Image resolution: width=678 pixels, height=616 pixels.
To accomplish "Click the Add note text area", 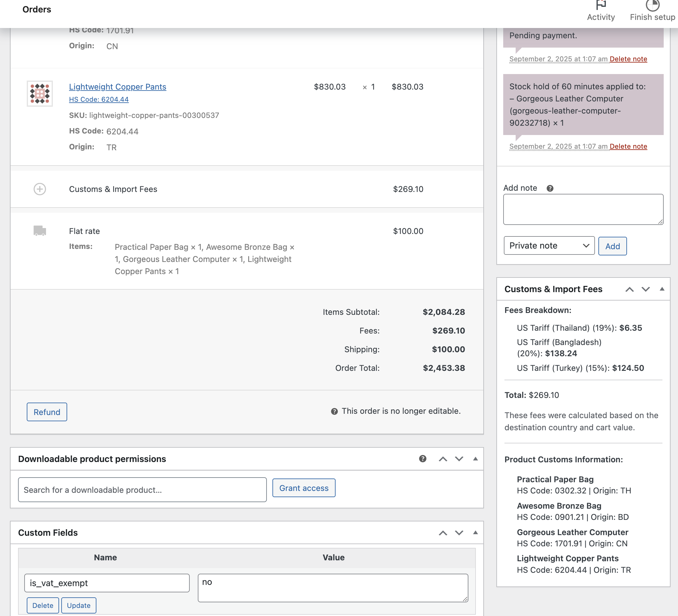I will (x=583, y=209).
